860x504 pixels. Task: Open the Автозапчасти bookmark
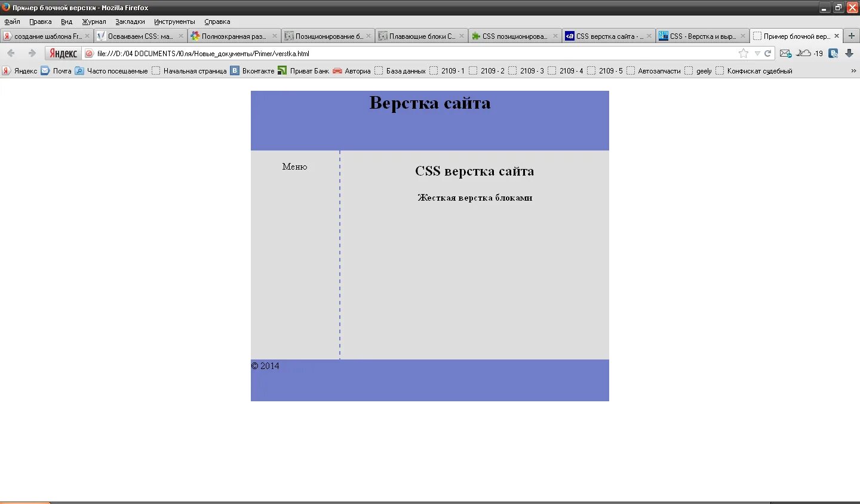coord(659,70)
